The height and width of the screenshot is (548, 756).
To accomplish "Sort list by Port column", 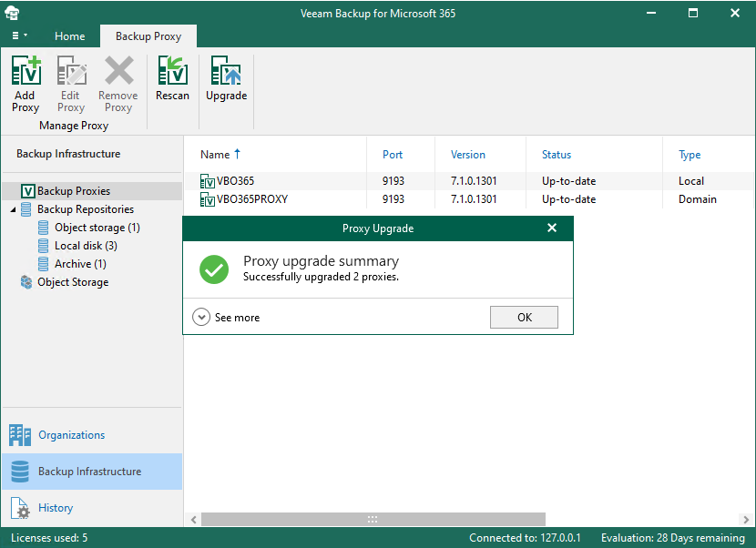I will coord(393,155).
